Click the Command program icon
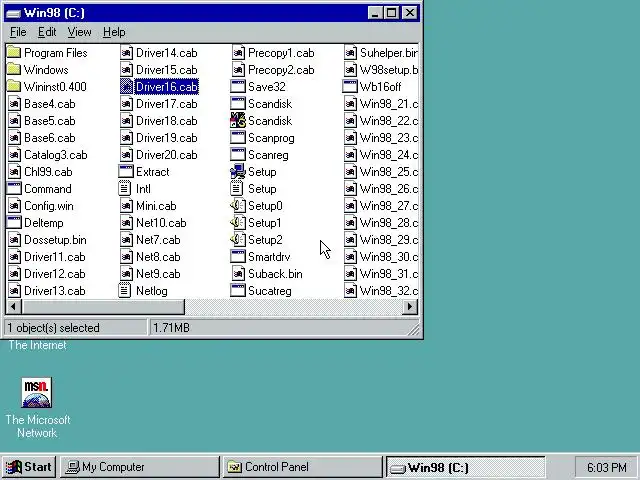640x480 pixels. (x=14, y=189)
